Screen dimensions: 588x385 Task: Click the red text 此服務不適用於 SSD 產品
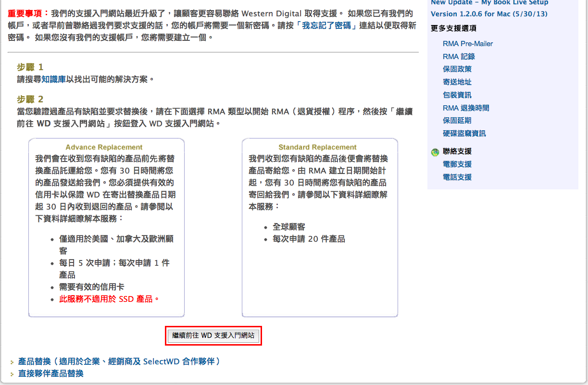point(109,299)
